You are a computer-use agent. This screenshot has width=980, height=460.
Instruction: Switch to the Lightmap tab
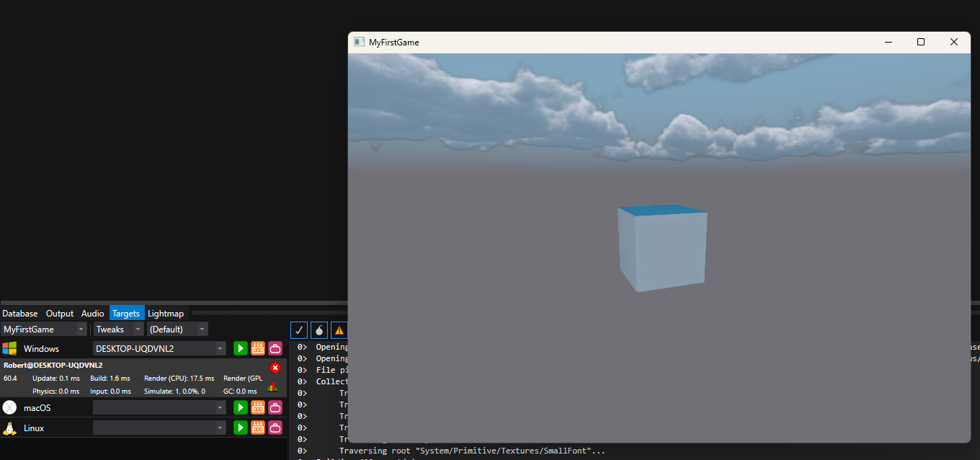tap(166, 313)
